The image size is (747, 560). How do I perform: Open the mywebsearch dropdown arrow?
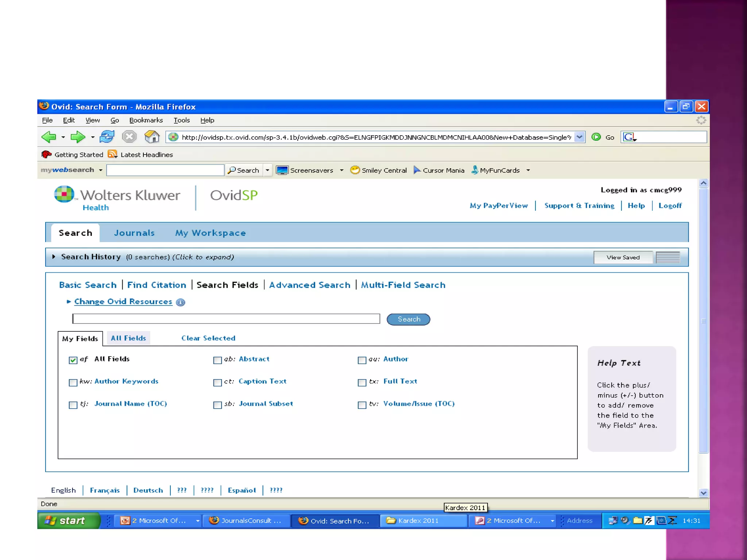101,170
